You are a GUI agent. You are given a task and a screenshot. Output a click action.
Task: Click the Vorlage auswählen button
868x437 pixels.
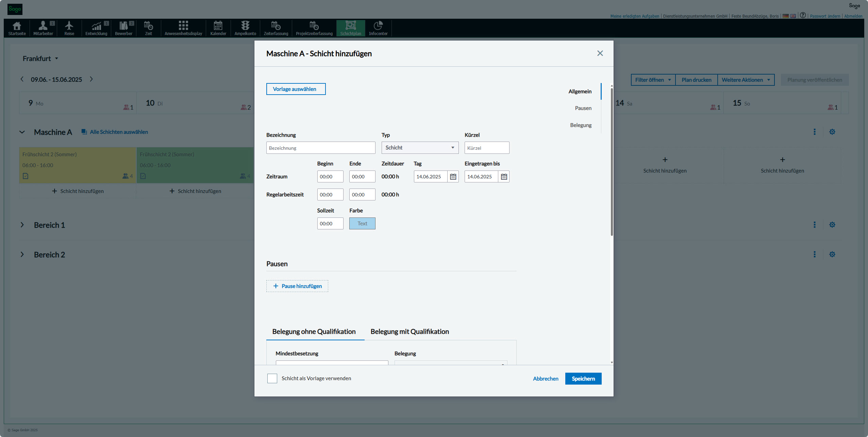pos(296,89)
